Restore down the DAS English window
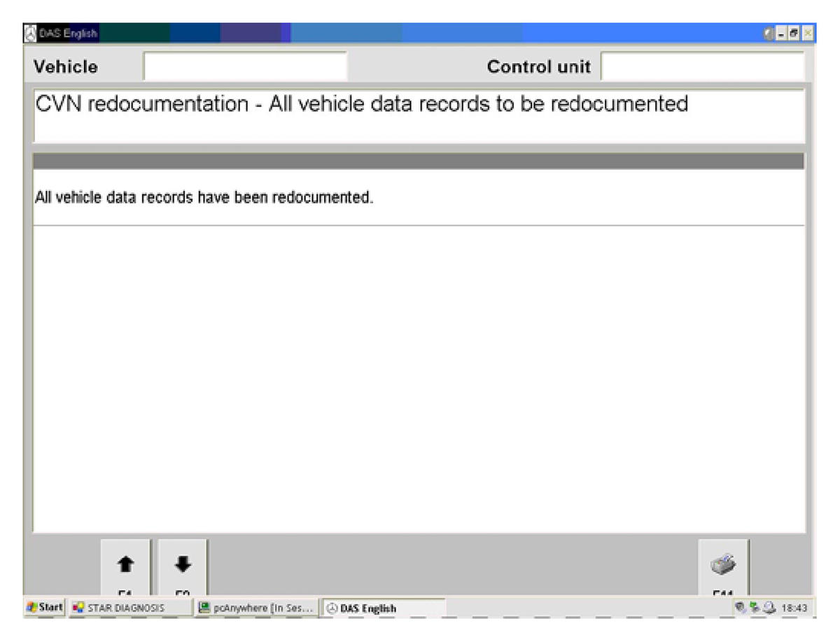The width and height of the screenshot is (840, 642). [795, 33]
